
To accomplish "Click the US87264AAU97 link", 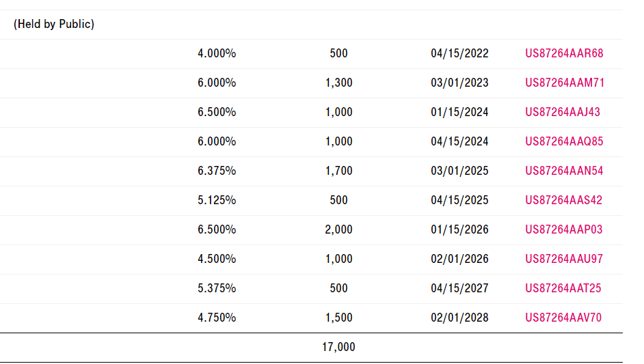I will (x=564, y=259).
